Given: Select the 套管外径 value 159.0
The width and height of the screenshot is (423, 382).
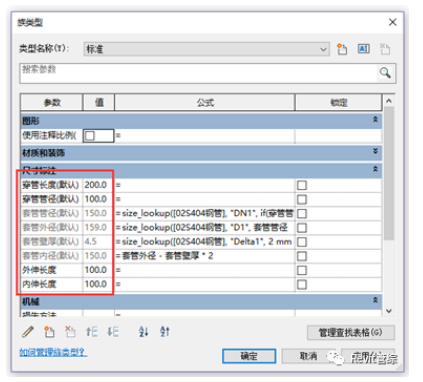Looking at the screenshot, I should pyautogui.click(x=99, y=228).
